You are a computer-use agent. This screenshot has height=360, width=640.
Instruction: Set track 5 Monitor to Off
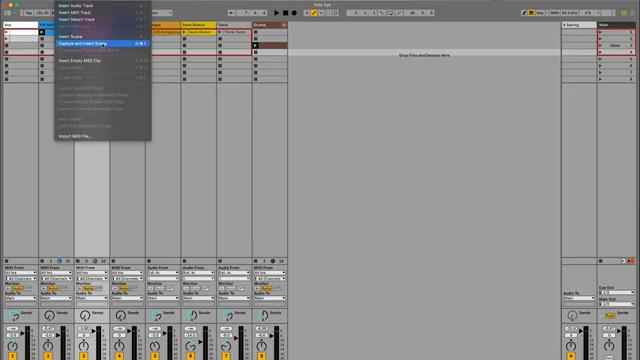coord(170,289)
